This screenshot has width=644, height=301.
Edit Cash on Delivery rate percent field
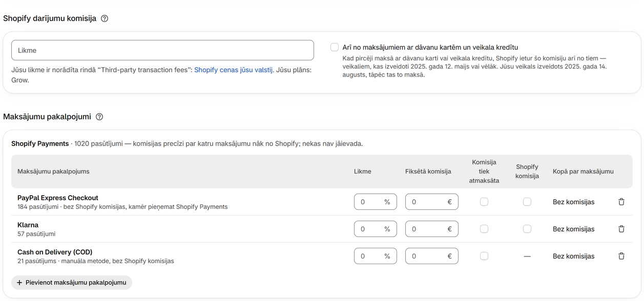(x=376, y=256)
